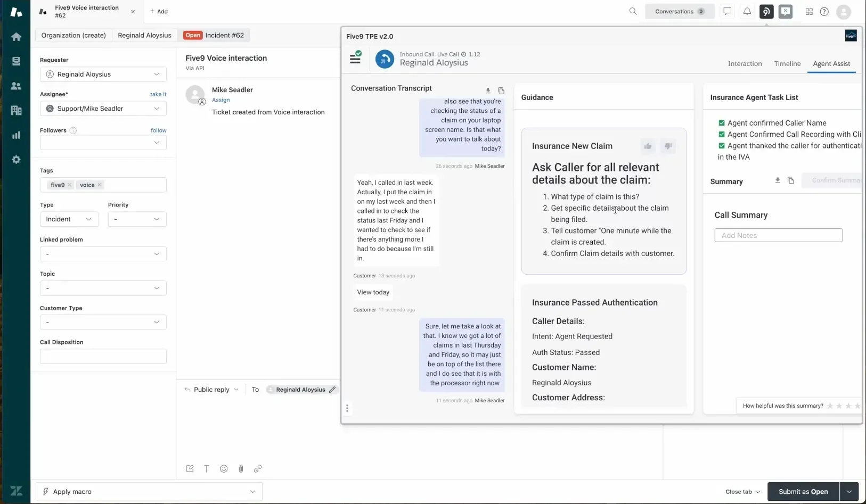
Task: Click the 'take it' assignee link
Action: [x=158, y=94]
